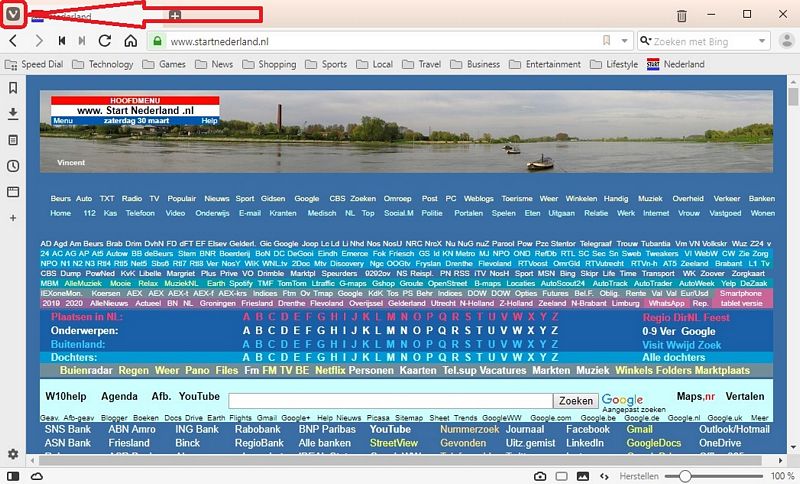Open the Speed Dial bookmark folder
This screenshot has height=484, width=800.
tap(34, 64)
